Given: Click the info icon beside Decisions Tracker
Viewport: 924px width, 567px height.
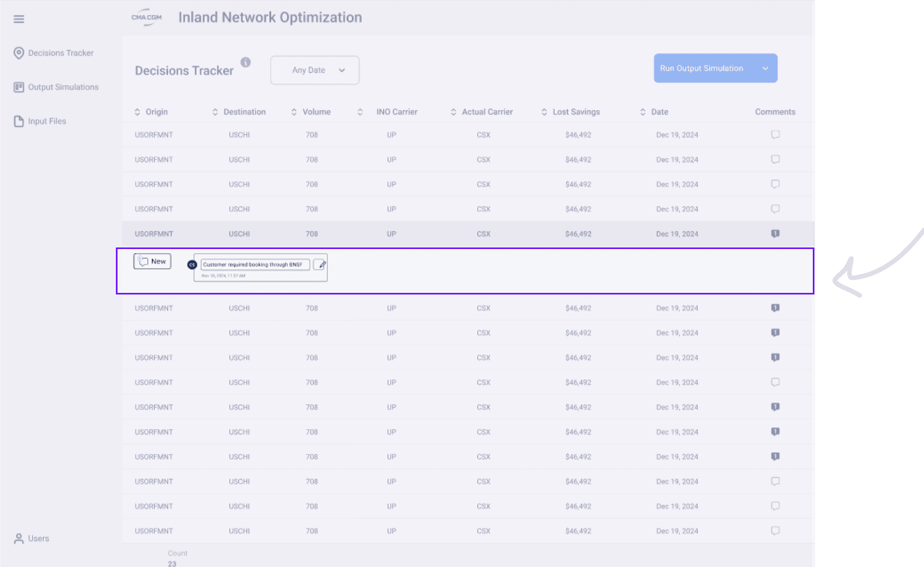Looking at the screenshot, I should (x=245, y=62).
